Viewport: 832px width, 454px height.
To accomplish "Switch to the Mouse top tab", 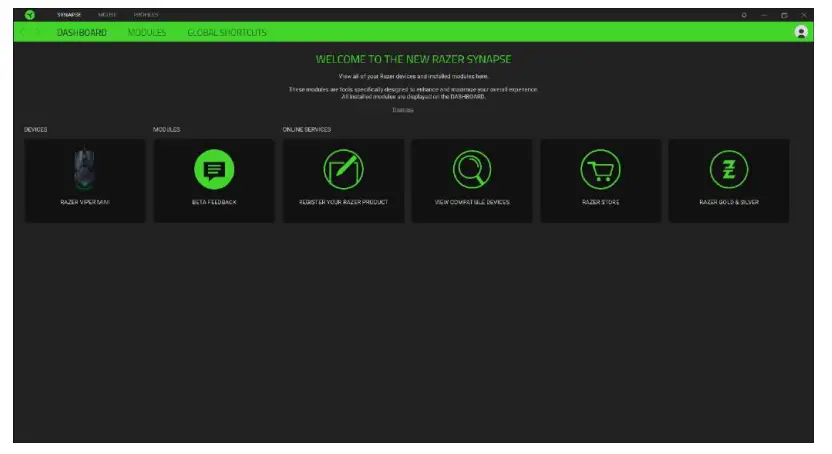I will 107,15.
